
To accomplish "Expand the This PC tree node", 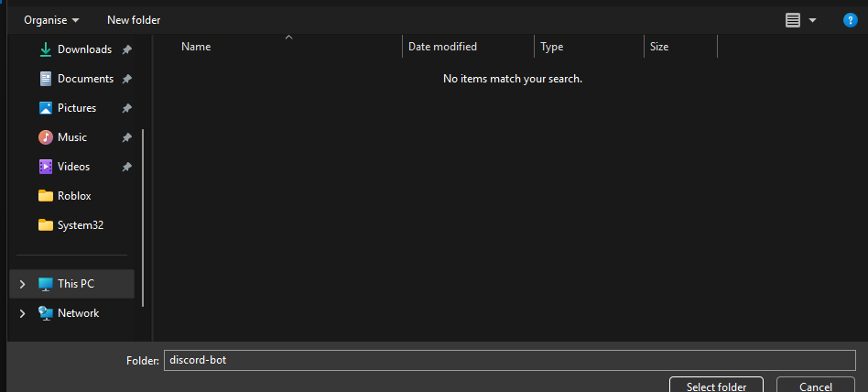I will tap(22, 284).
